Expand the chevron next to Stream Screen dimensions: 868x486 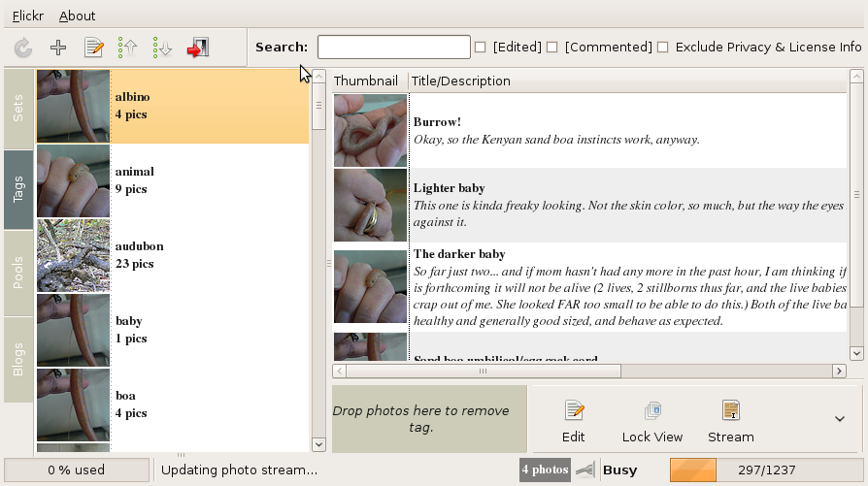pyautogui.click(x=840, y=419)
